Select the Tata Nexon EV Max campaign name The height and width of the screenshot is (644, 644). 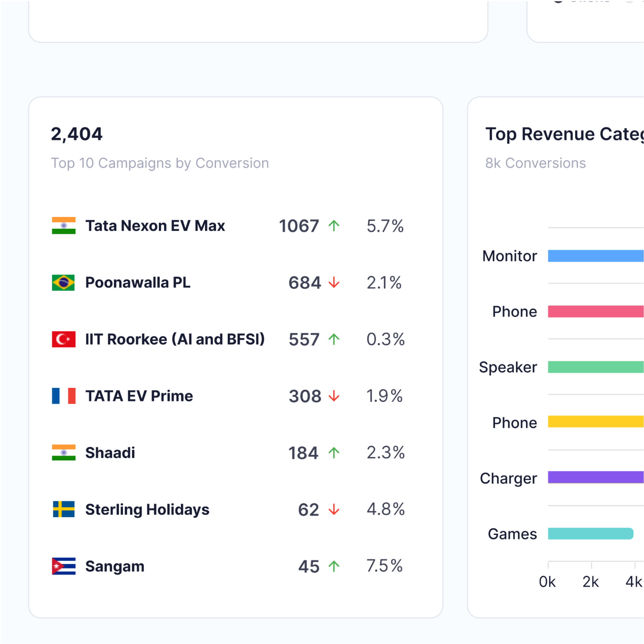pyautogui.click(x=155, y=226)
